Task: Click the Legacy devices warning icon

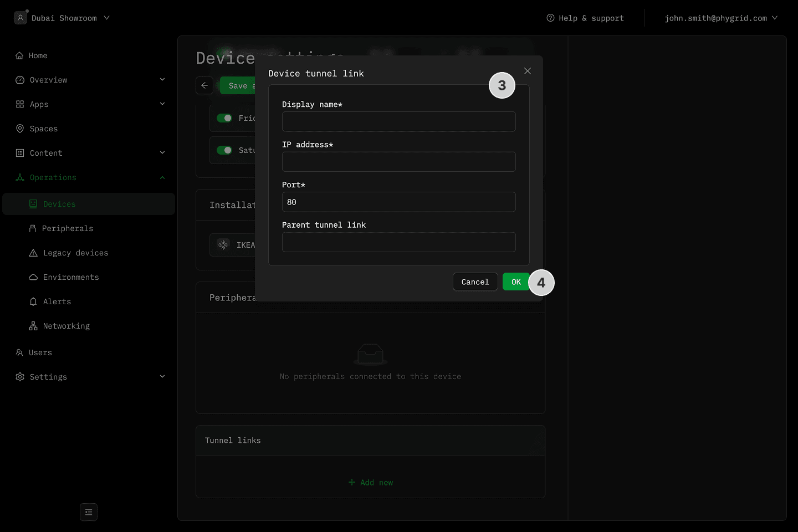Action: [33, 253]
